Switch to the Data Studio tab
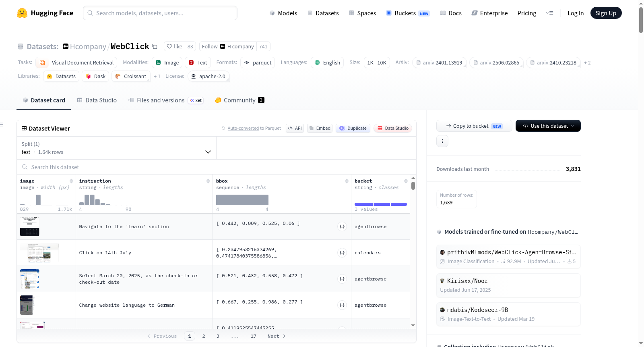The height and width of the screenshot is (347, 644). pyautogui.click(x=97, y=100)
